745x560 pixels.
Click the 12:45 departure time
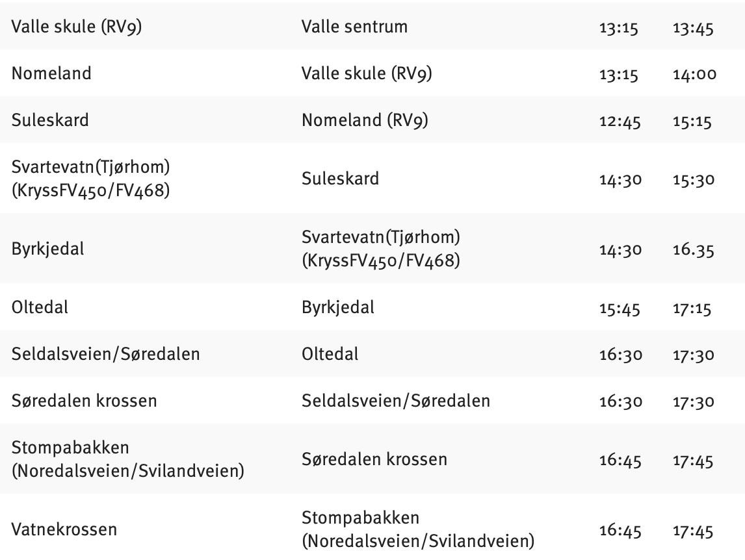pyautogui.click(x=620, y=121)
